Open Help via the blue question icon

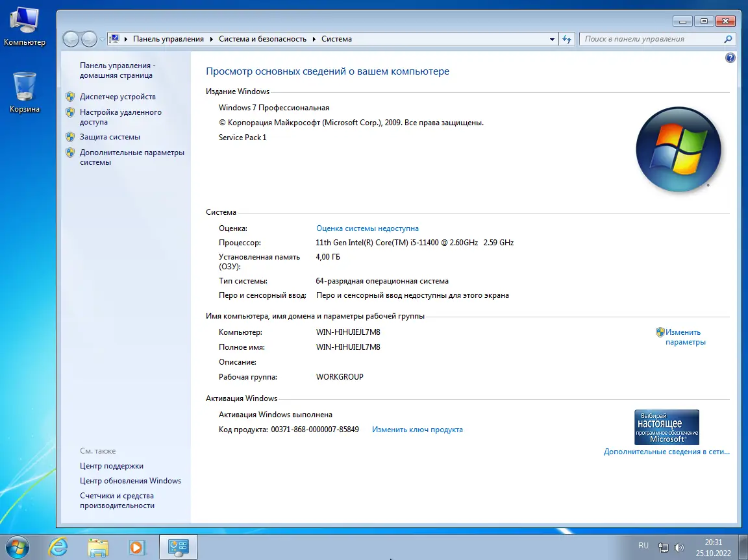(x=730, y=58)
